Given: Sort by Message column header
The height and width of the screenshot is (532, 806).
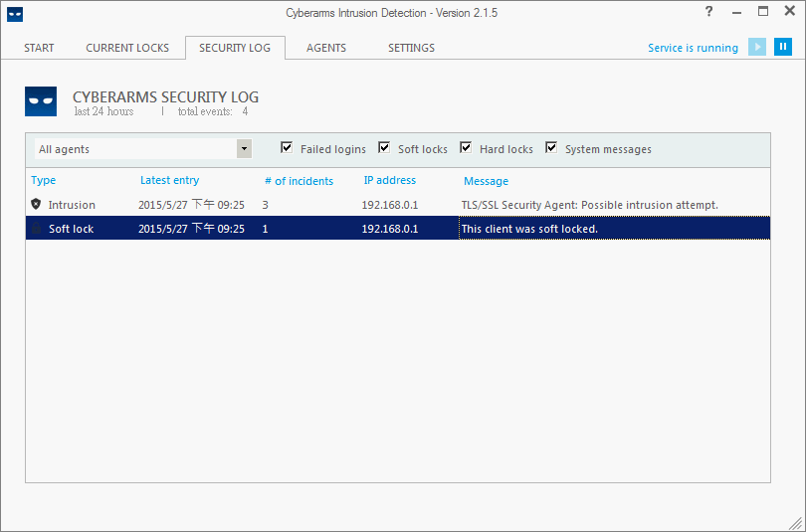Looking at the screenshot, I should pyautogui.click(x=486, y=181).
